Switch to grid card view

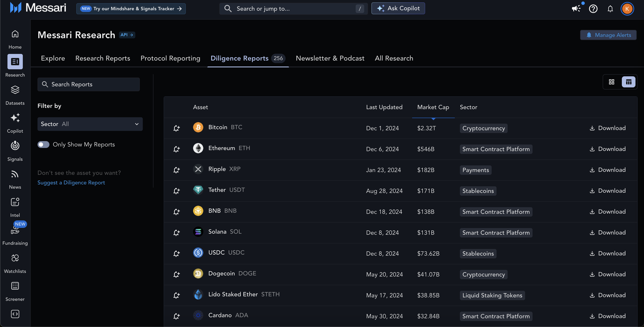pos(611,82)
